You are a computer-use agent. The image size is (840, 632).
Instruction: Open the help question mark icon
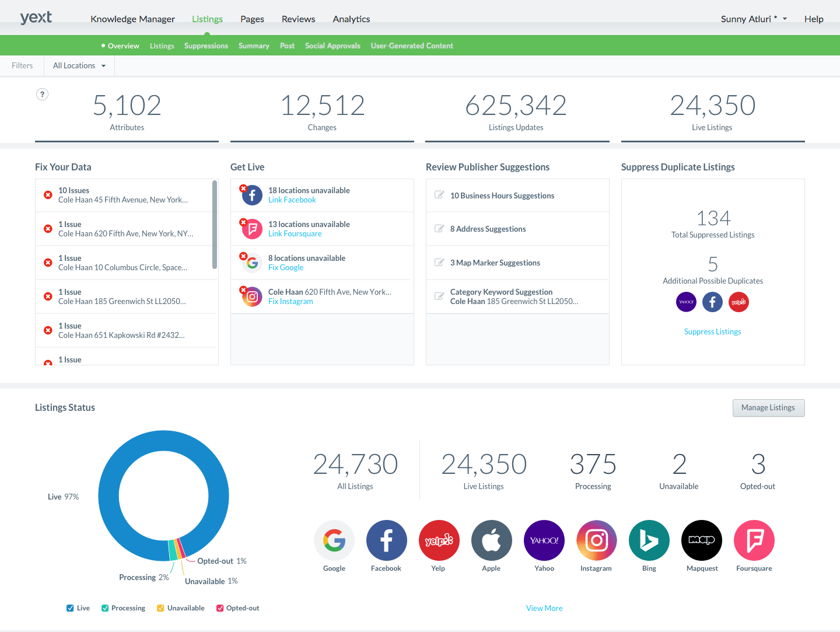coord(42,95)
